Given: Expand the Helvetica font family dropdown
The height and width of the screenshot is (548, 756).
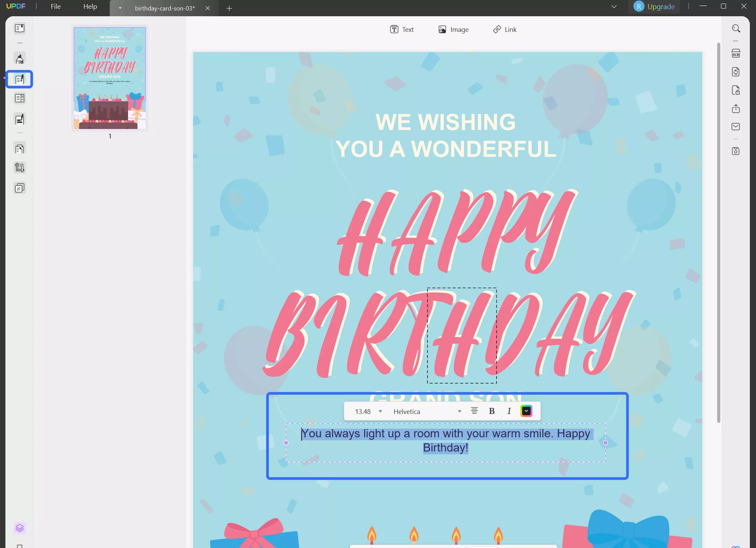Looking at the screenshot, I should tap(460, 412).
